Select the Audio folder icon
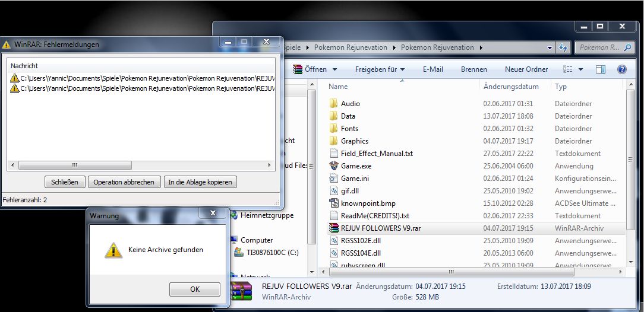 [333, 104]
